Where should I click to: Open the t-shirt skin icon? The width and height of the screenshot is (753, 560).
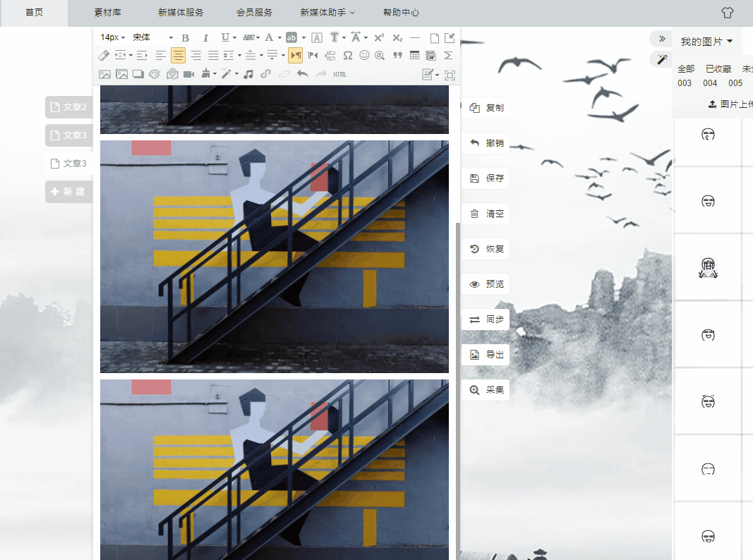pos(728,13)
